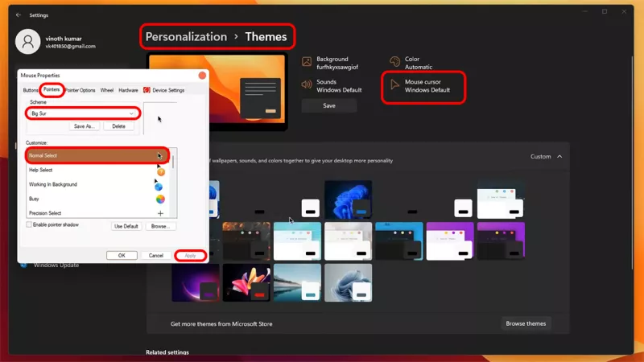Click the vinoth kumar account name
Viewport: 644px width, 362px height.
[x=64, y=38]
